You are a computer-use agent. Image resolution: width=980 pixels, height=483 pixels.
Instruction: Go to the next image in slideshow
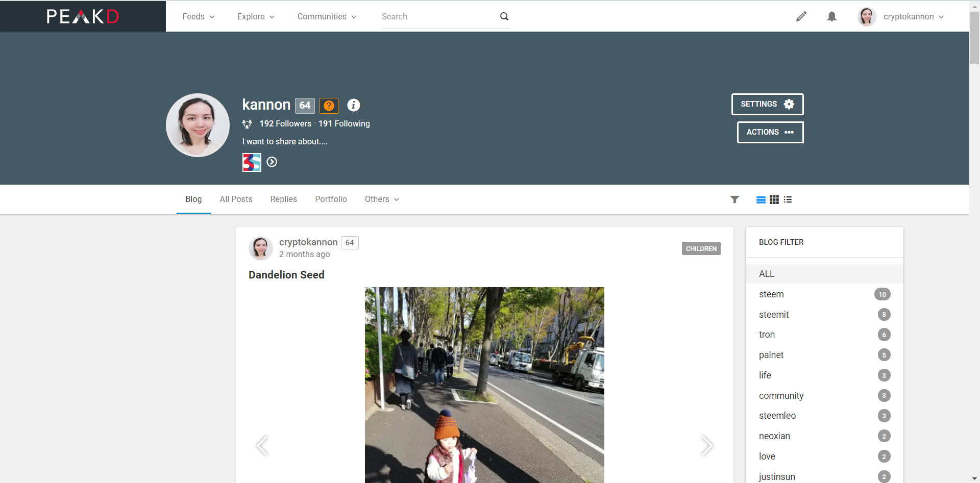[x=706, y=445]
